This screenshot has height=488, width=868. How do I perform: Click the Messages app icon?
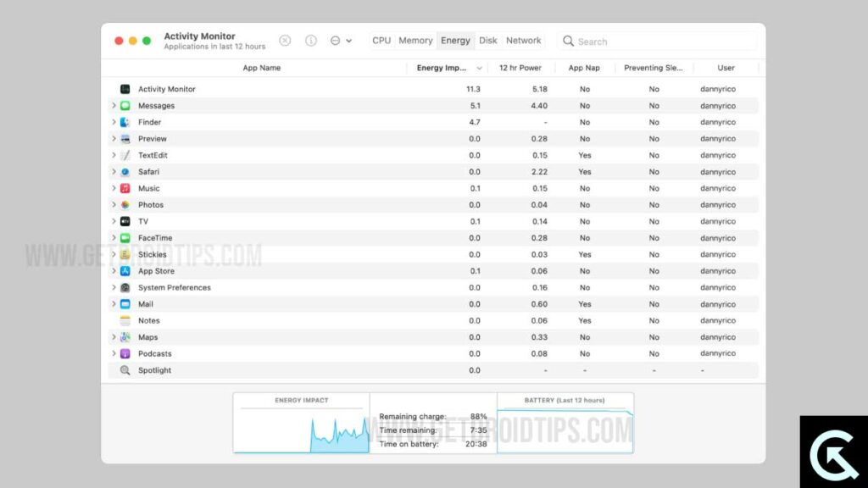pos(125,106)
